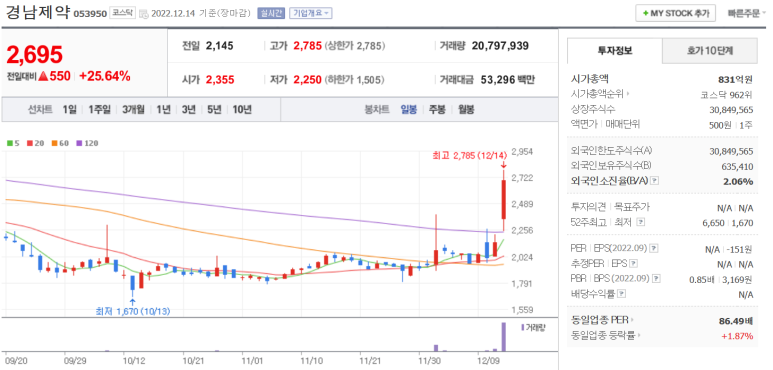
Task: Click the 저가 value 2,250
Action: click(x=308, y=79)
